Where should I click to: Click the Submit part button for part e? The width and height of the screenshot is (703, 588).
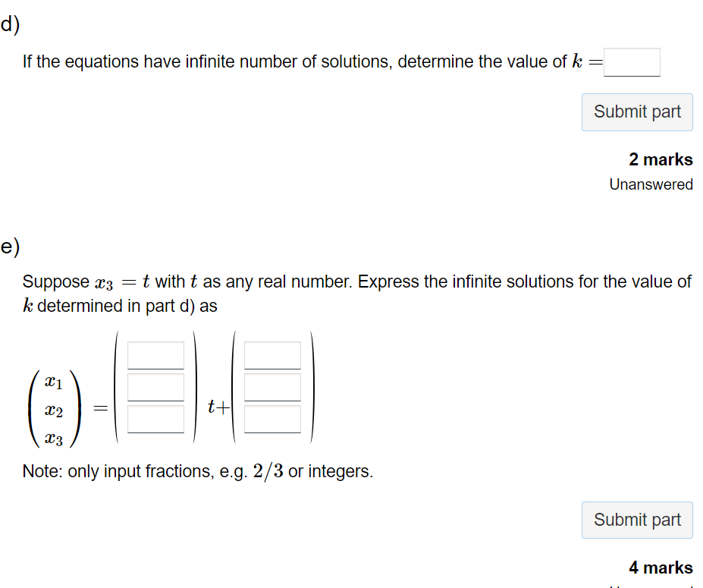tap(636, 520)
